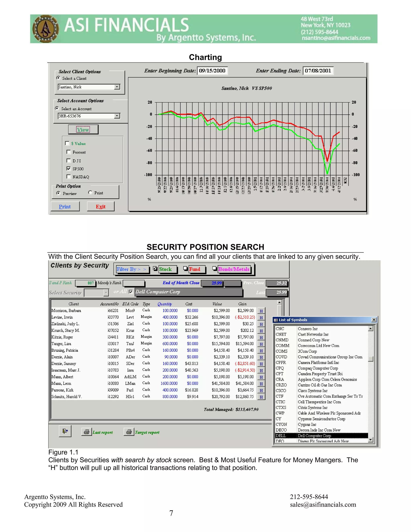The image size is (411, 532).
Task: Select the Print radio option
Action: coord(90,193)
